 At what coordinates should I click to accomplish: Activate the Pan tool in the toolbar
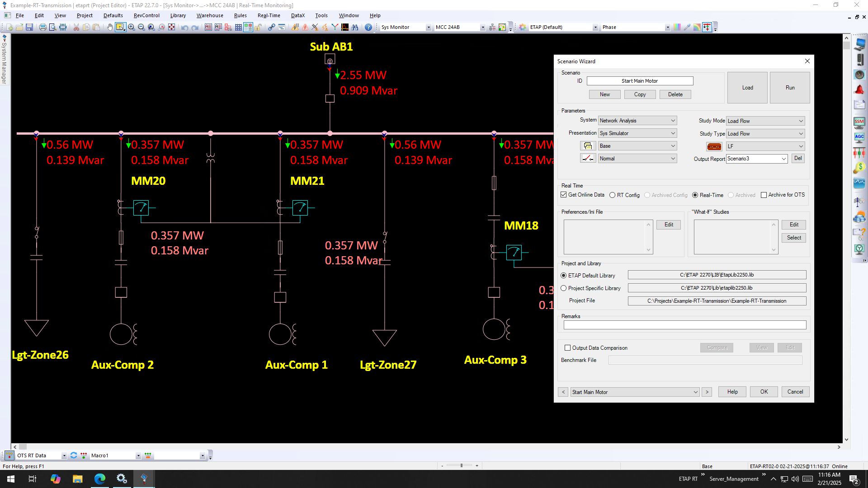coord(110,27)
